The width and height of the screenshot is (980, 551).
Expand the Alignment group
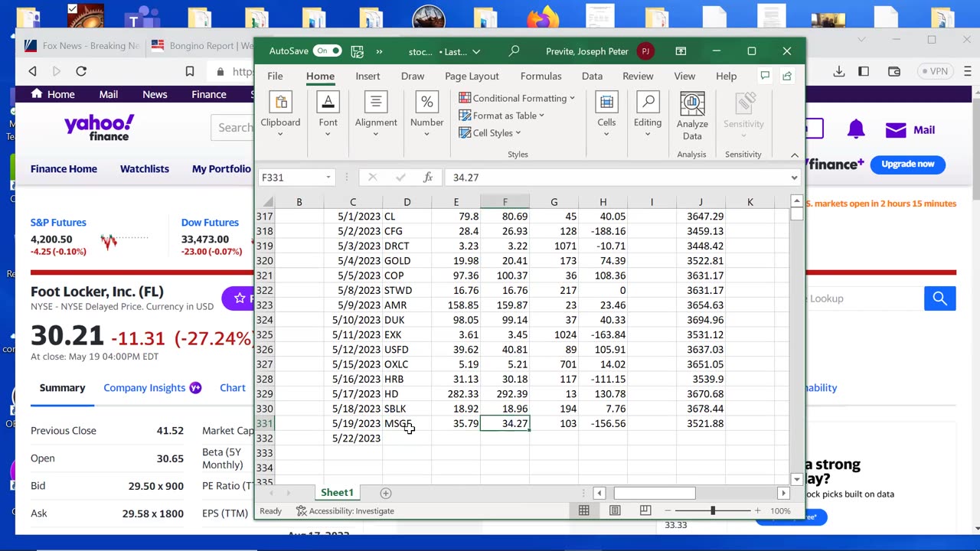click(x=376, y=115)
